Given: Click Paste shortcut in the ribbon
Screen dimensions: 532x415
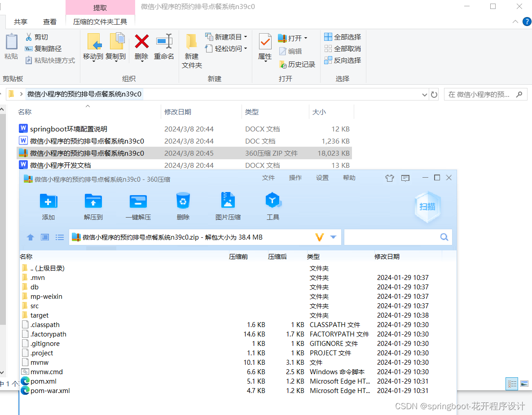Looking at the screenshot, I should [50, 61].
